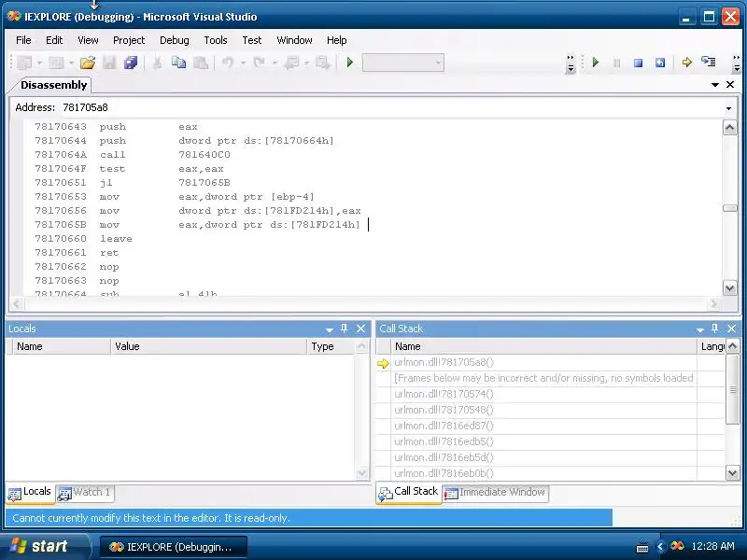Click Disassembly scrollbar up arrow
This screenshot has height=560, width=747.
click(729, 128)
